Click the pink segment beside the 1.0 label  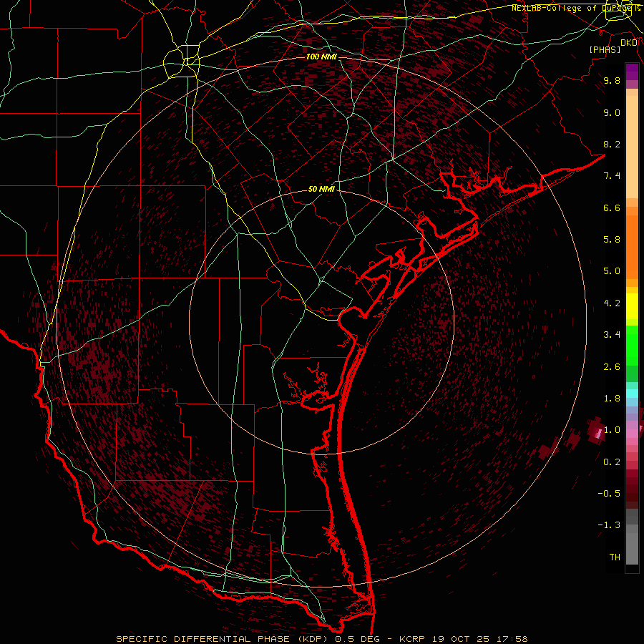coord(632,434)
